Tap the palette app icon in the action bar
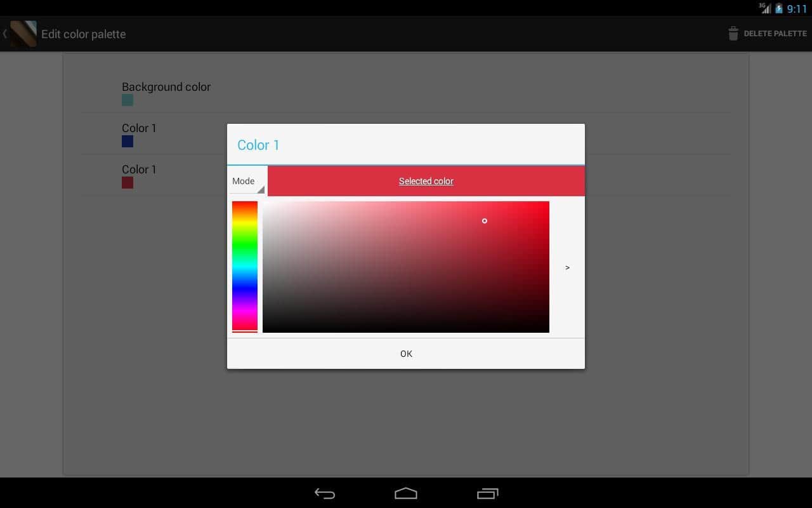This screenshot has width=812, height=508. point(23,34)
